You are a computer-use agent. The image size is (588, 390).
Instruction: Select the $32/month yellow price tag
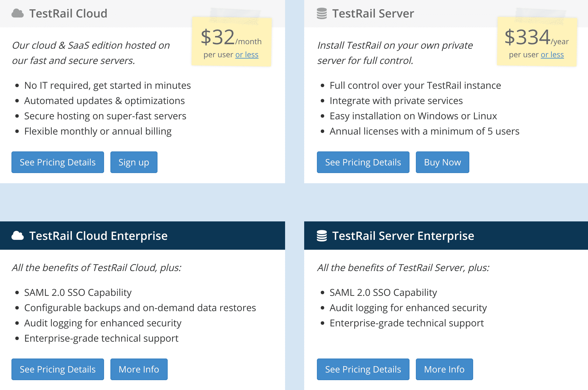231,41
